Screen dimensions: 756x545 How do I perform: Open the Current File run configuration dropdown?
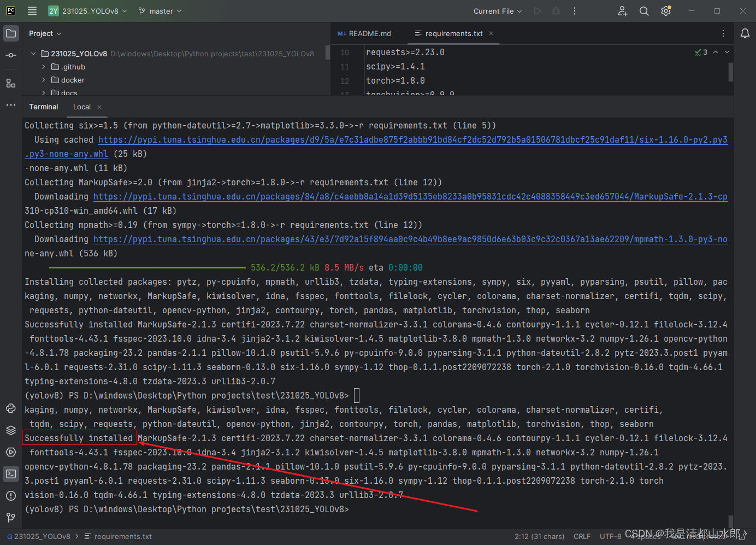click(x=498, y=11)
